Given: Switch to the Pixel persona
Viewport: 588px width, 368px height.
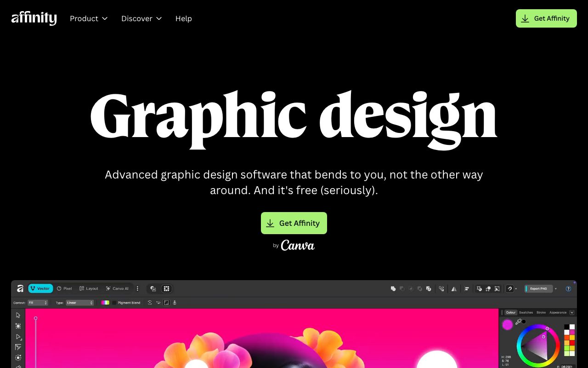Looking at the screenshot, I should tap(64, 288).
